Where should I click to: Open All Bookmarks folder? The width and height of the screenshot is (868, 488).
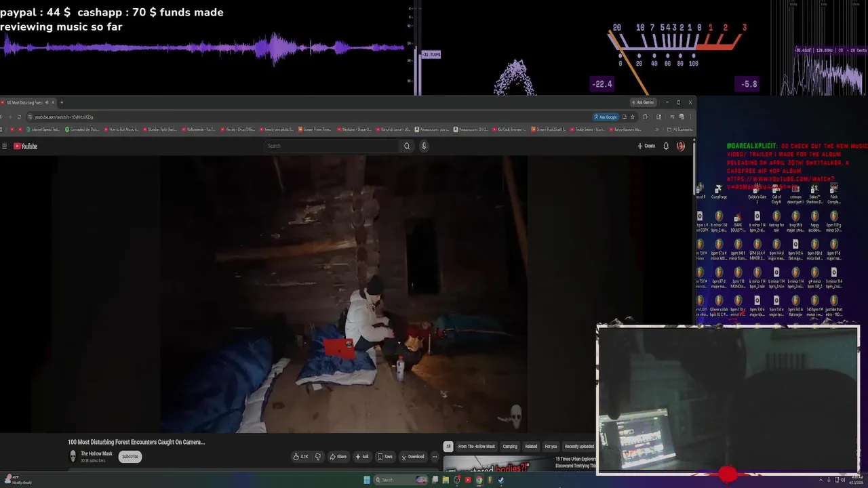pos(680,129)
